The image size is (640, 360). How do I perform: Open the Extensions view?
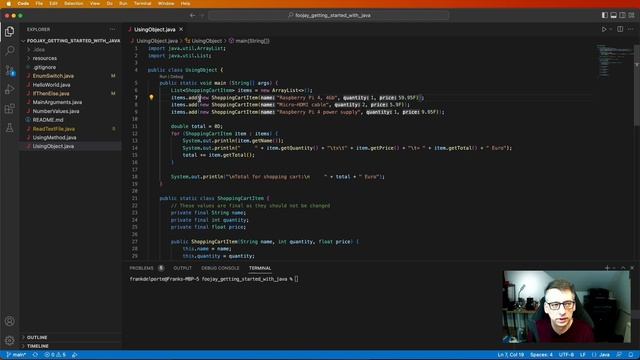point(9,109)
